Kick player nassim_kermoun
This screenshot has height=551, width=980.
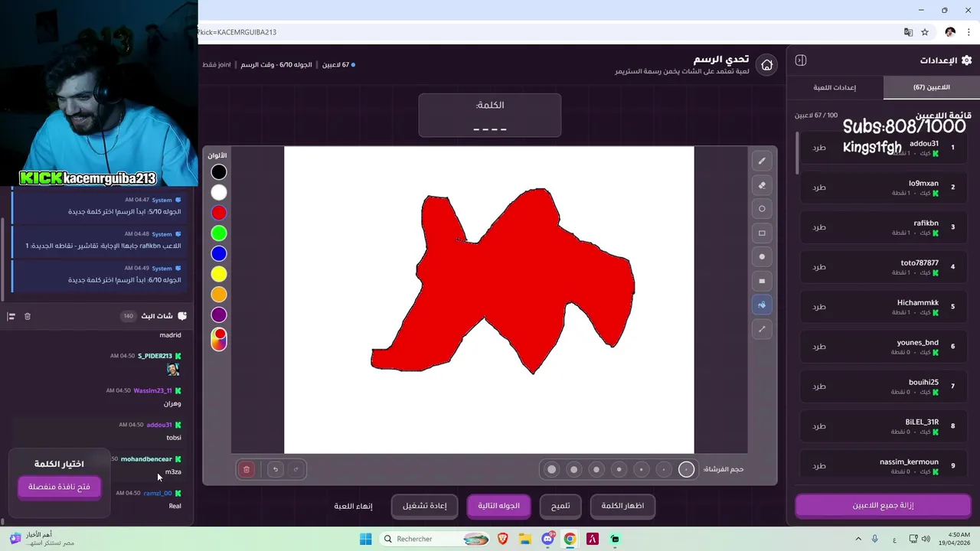coord(819,466)
